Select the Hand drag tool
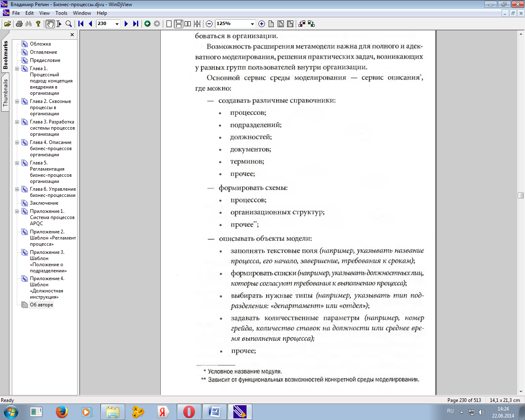The image size is (525, 420). pos(50,24)
